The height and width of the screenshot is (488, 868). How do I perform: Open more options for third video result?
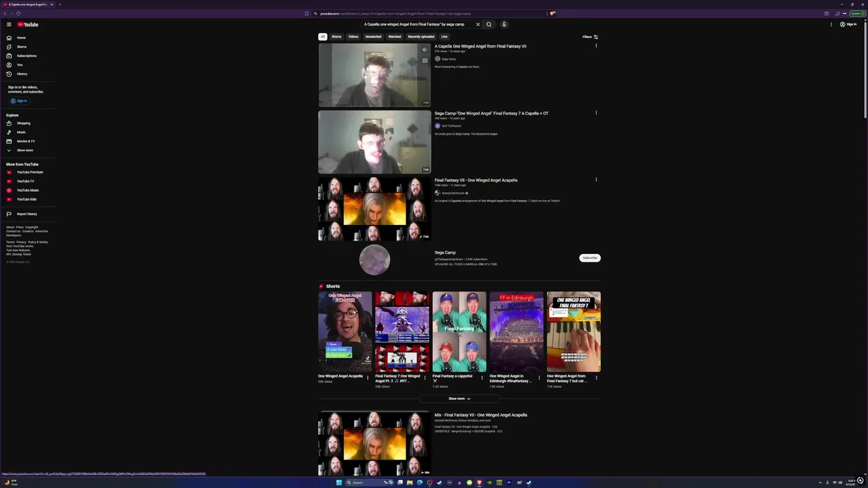[596, 180]
